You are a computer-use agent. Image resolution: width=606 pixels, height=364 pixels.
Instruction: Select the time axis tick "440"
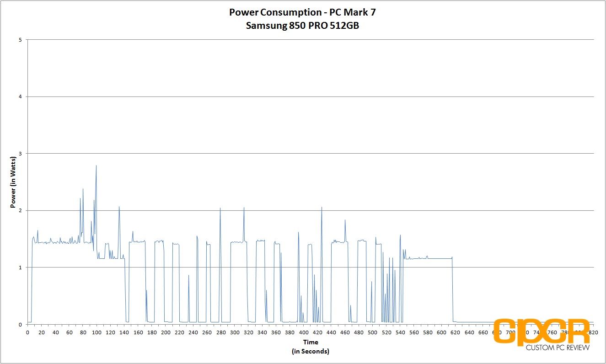[332, 332]
